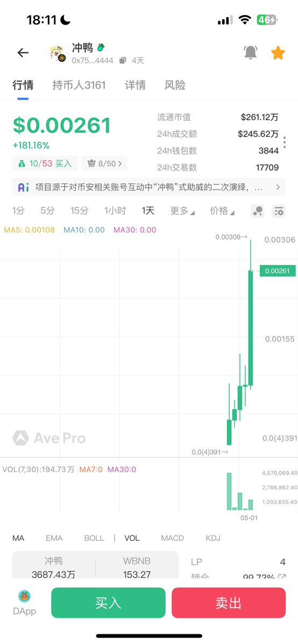
Task: Tap the 24h交易数 17709 row
Action: (x=218, y=168)
